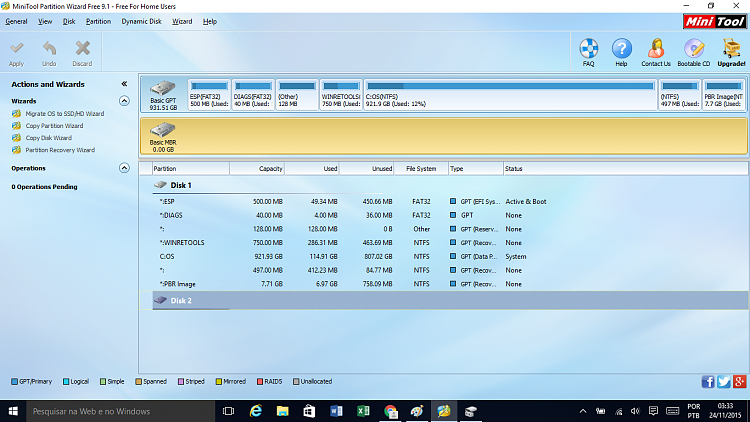
Task: Open the Bootable CD icon
Action: tap(694, 48)
